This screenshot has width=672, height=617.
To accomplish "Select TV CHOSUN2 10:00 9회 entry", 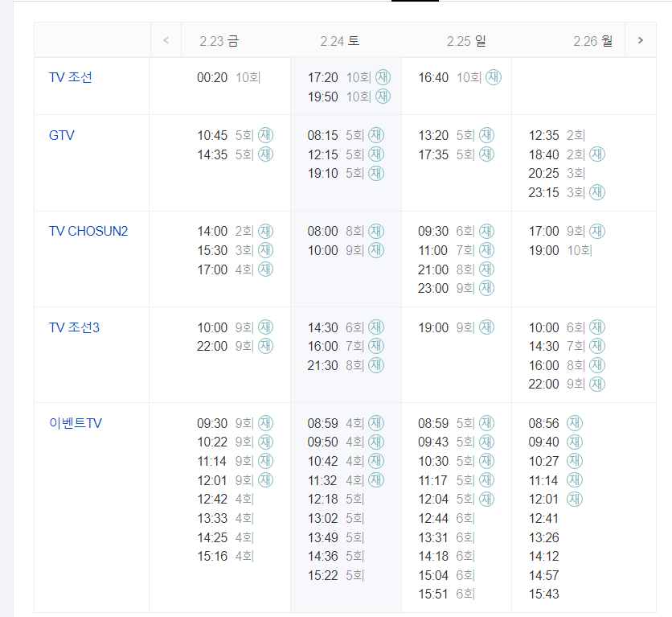I will point(346,250).
